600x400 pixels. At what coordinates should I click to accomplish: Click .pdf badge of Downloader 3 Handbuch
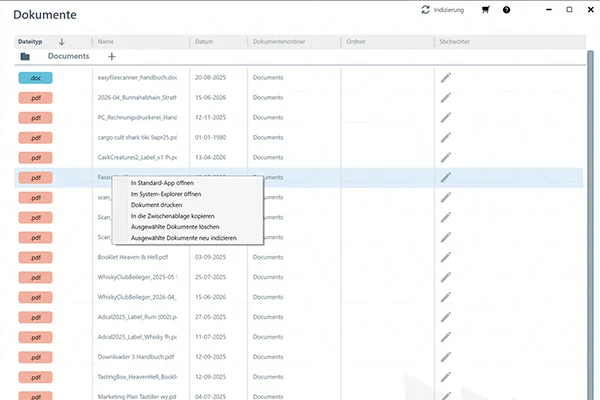click(36, 357)
